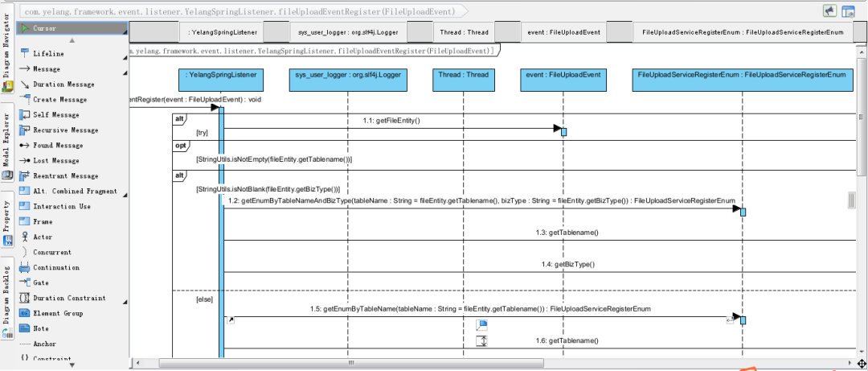Click the breadcrumb fileUploadEventRegister path
The image size is (868, 371).
241,11
